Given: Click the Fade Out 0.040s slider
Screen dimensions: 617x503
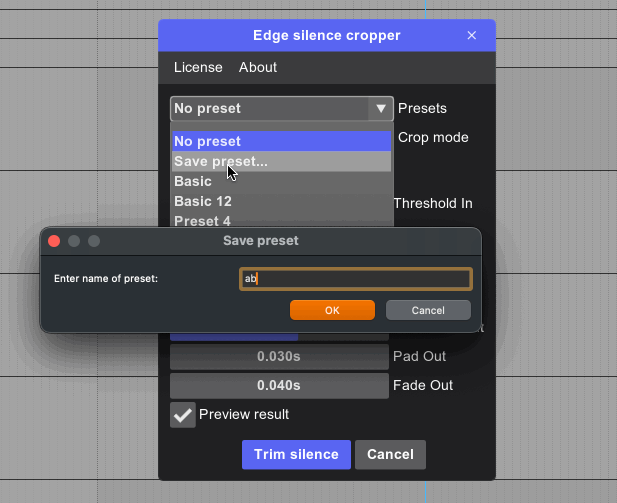Looking at the screenshot, I should tap(279, 385).
